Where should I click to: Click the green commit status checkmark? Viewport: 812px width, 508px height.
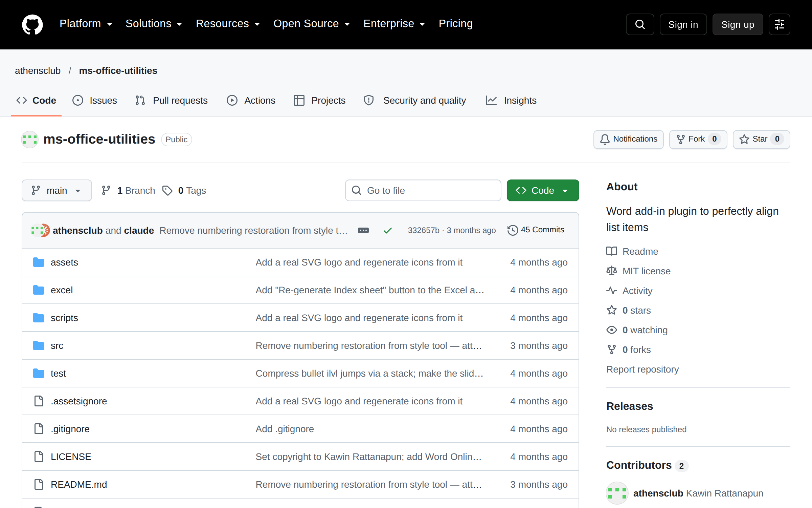click(x=388, y=230)
